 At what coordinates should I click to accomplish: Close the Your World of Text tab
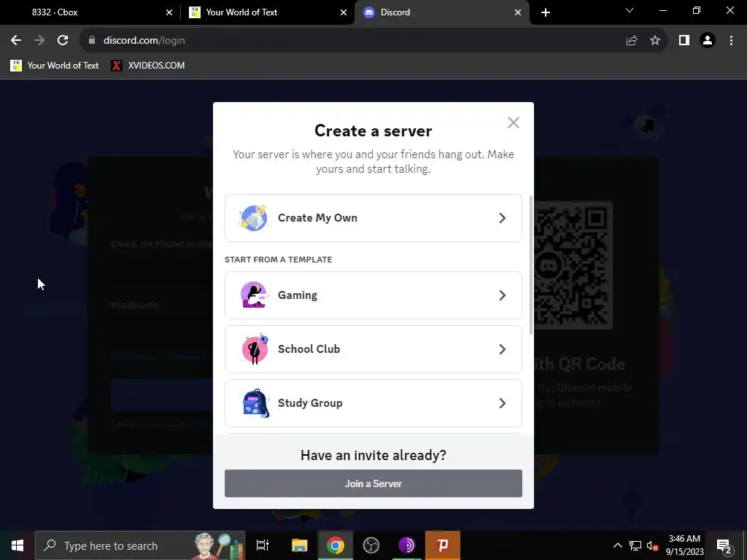344,12
